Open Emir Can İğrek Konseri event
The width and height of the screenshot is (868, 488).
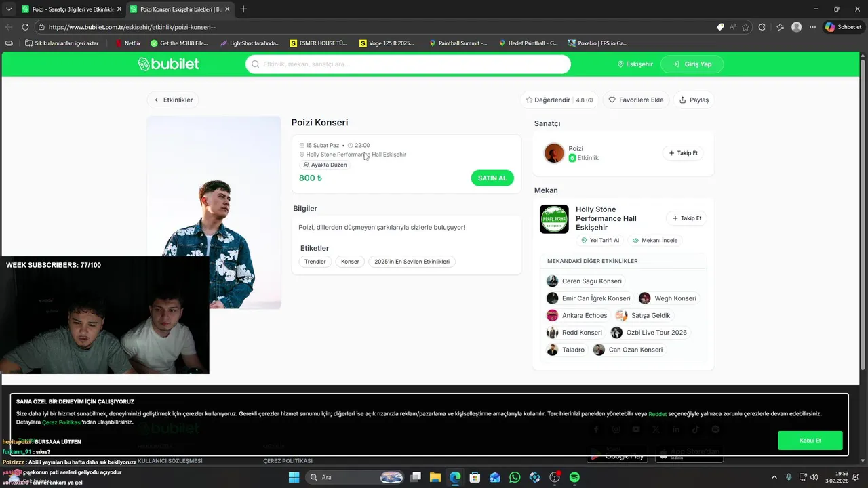[589, 298]
